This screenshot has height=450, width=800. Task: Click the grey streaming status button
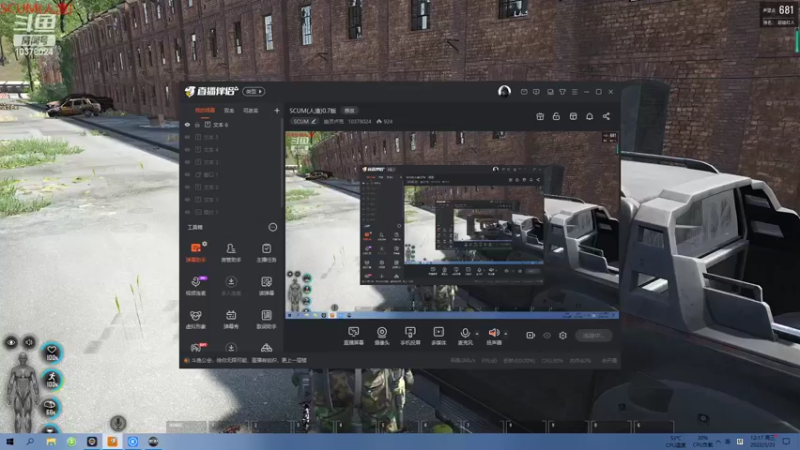pyautogui.click(x=594, y=335)
